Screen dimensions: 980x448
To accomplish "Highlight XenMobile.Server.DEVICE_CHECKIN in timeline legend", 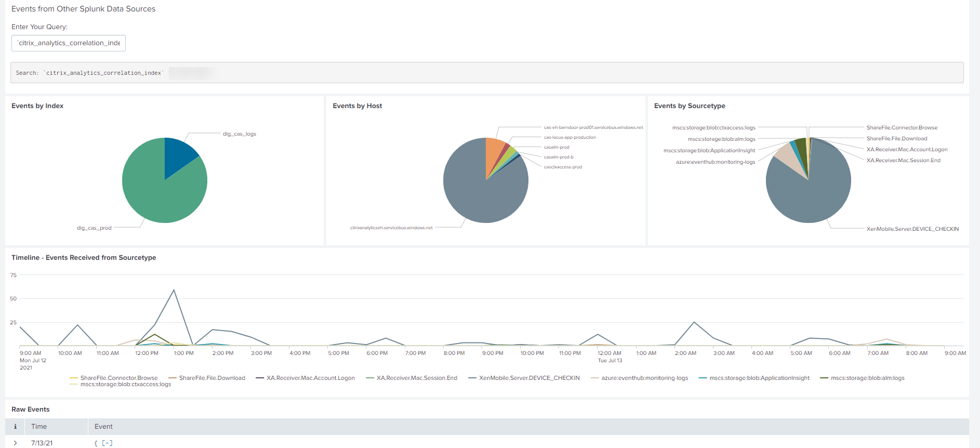I will point(529,378).
